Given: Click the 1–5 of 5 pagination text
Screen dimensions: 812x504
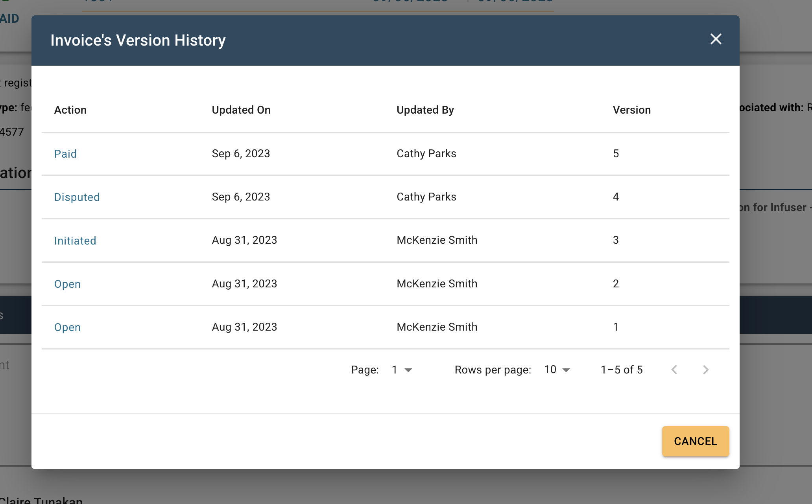Looking at the screenshot, I should coord(622,370).
